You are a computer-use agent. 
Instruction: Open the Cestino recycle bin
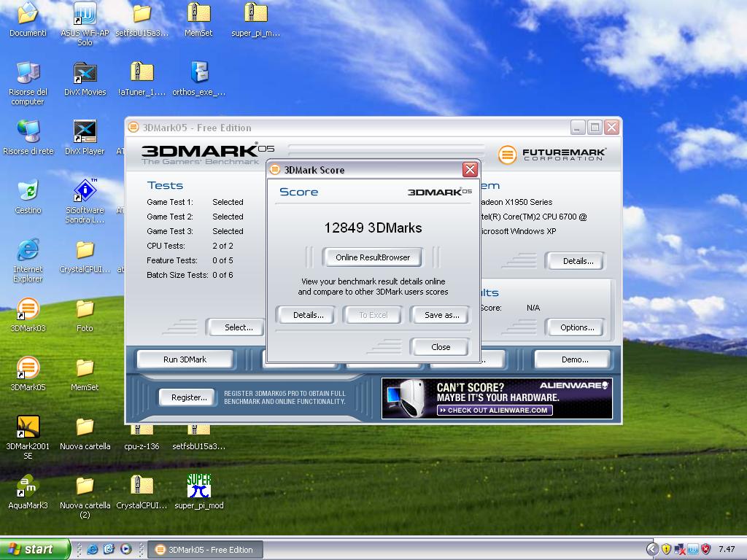(28, 192)
